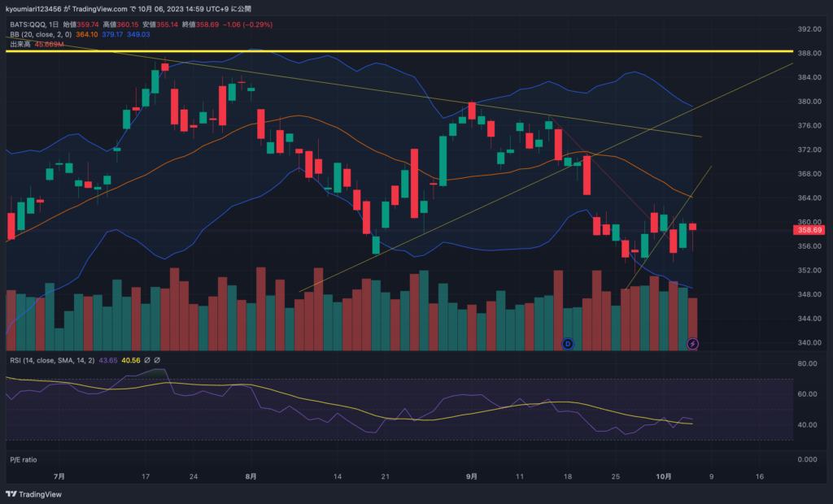833x504 pixels.
Task: Click the 9月 date axis label
Action: 471,476
